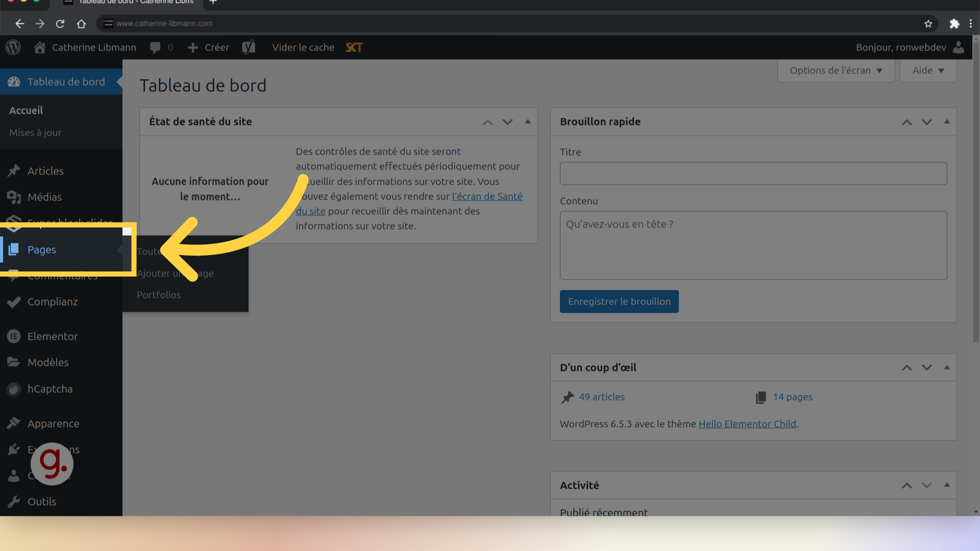Click Vider le cache in admin bar
This screenshot has width=980, height=551.
pos(303,47)
